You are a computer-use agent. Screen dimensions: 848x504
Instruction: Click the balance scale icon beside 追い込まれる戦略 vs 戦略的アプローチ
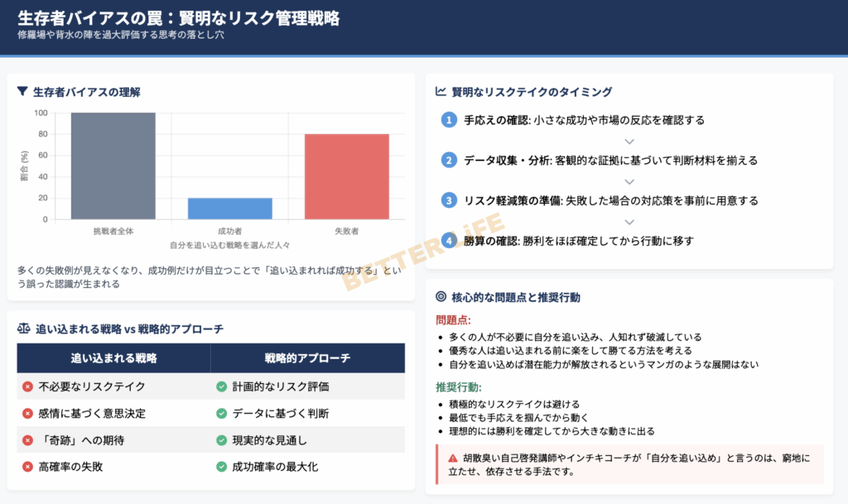coord(24,329)
